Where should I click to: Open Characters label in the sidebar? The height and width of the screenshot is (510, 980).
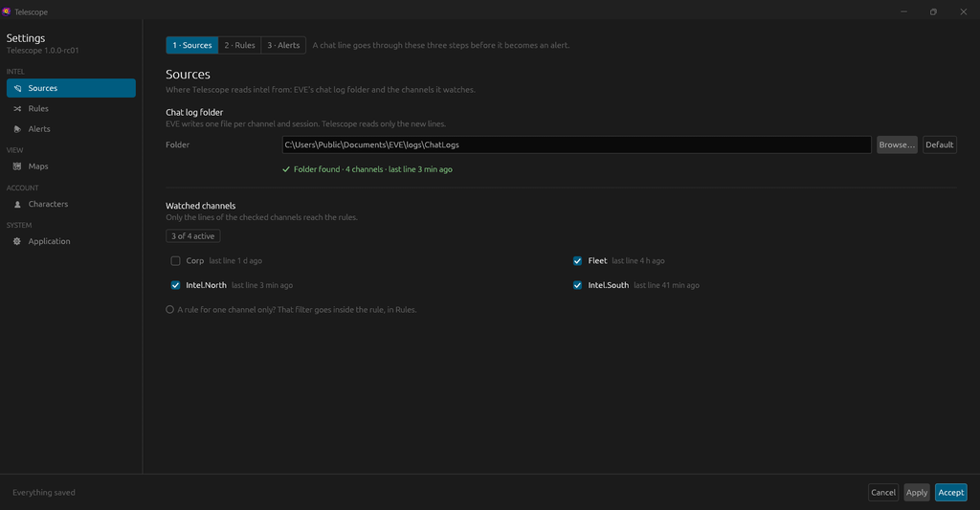coord(48,205)
